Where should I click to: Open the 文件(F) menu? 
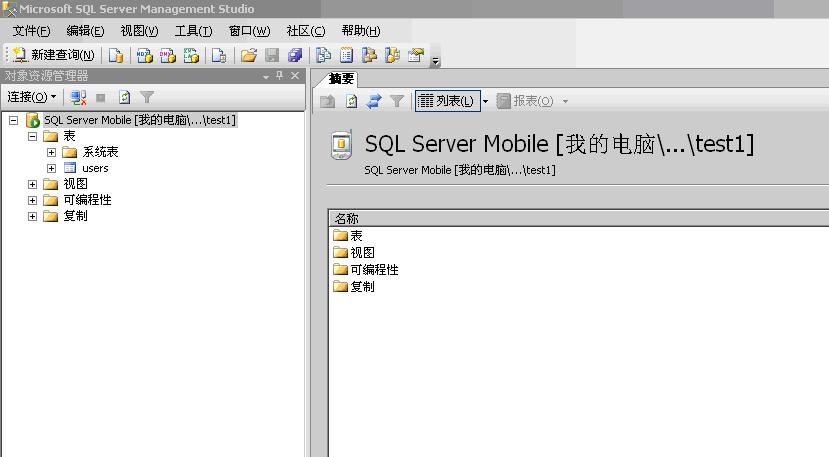[x=31, y=31]
